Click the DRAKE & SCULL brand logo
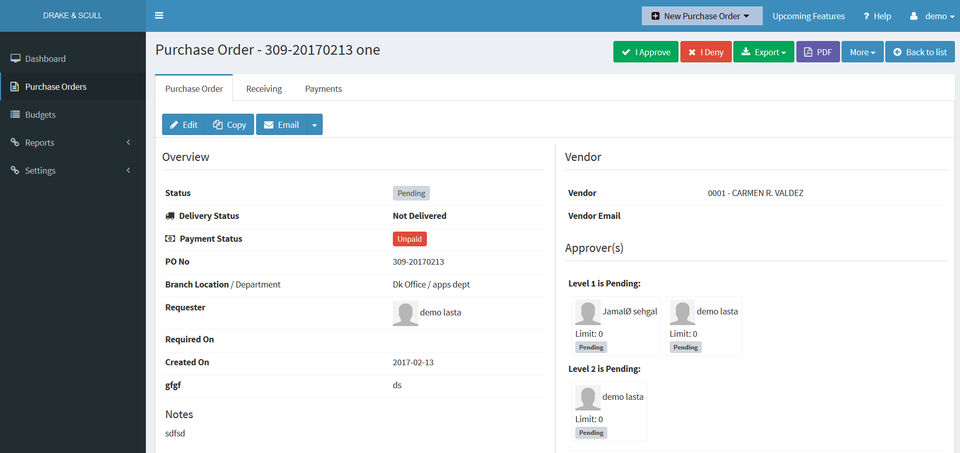960x453 pixels. tap(73, 15)
